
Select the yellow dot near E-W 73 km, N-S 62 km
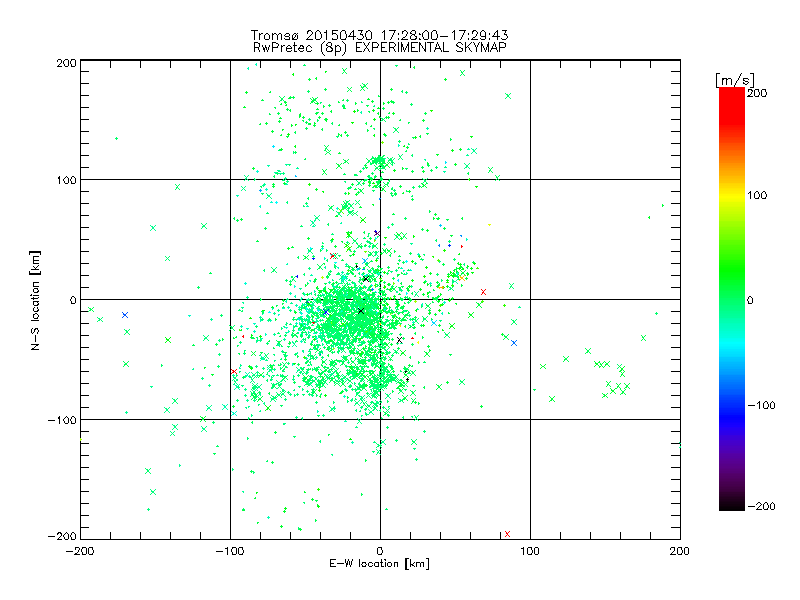click(489, 224)
